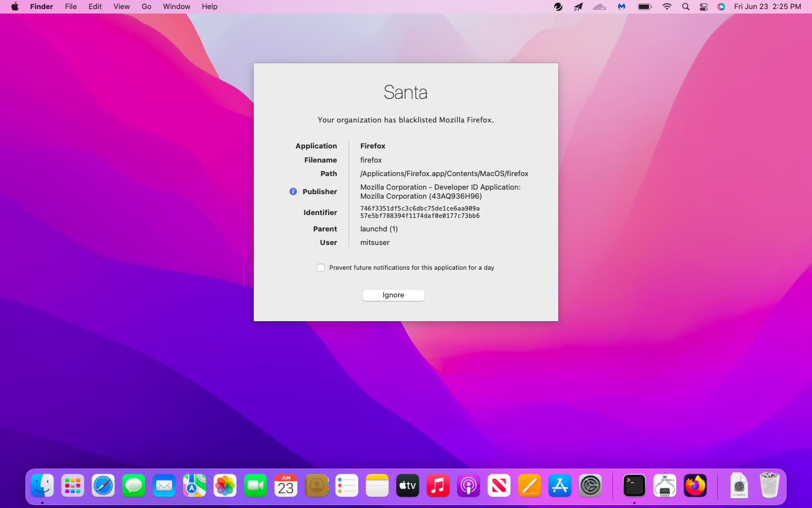
Task: Click the blacklisted Mozilla Firefox message
Action: 405,120
